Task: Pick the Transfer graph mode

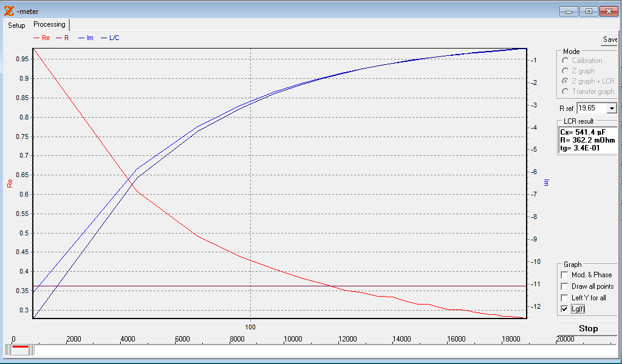Action: (x=566, y=92)
